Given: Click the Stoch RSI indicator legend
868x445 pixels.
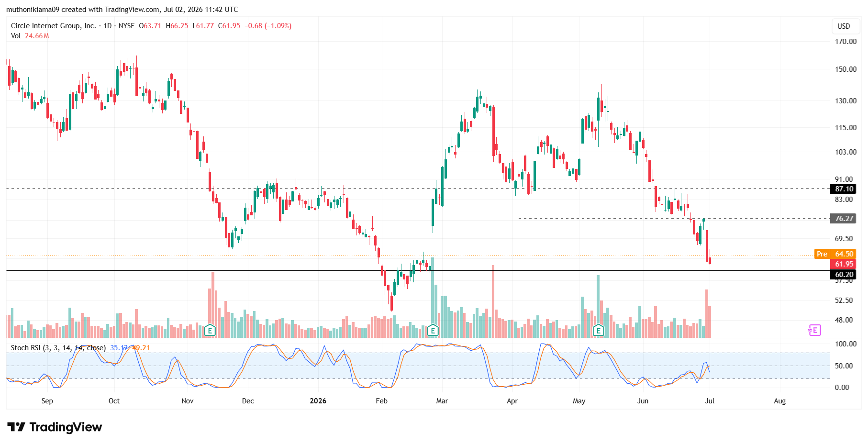Looking at the screenshot, I should (58, 348).
